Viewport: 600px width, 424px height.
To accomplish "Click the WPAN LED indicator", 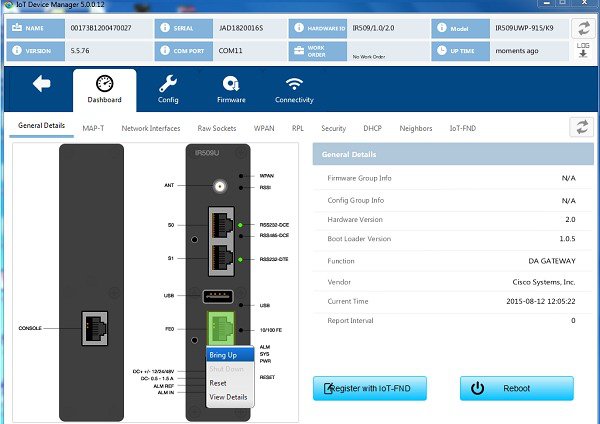I will coord(241,176).
